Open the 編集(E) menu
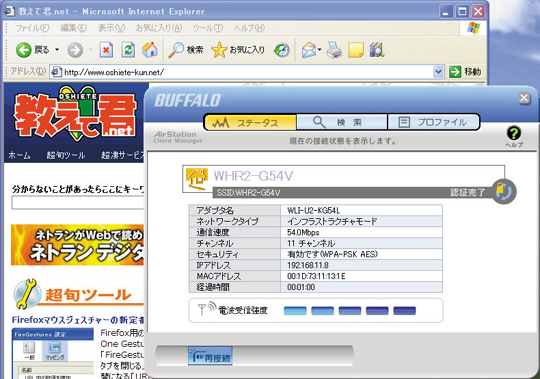This screenshot has height=379, width=540. (x=74, y=28)
